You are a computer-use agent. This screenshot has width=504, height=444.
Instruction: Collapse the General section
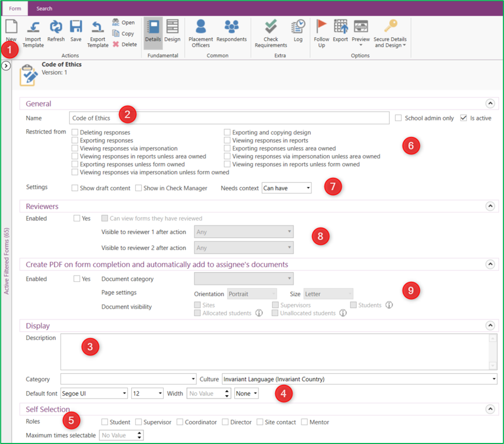490,104
